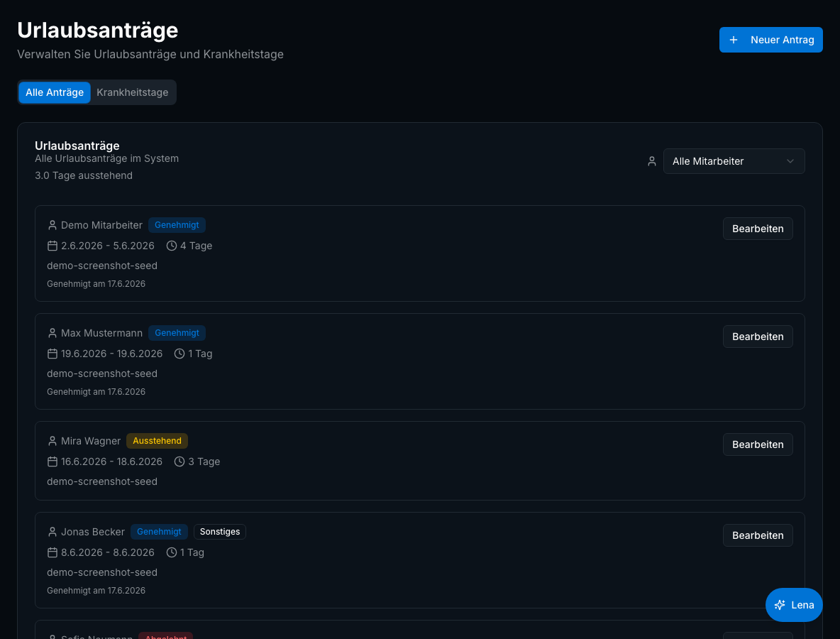Screen dimensions: 840x639
Task: Click the person icon beside Alle Mitarbeiter
Action: [651, 161]
